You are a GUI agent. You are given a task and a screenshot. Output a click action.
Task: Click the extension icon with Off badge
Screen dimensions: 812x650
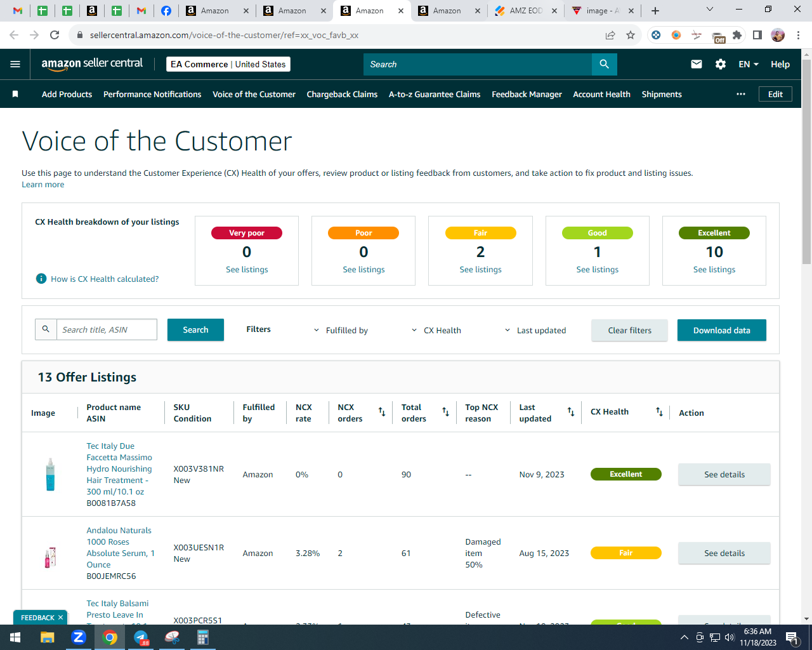point(718,37)
